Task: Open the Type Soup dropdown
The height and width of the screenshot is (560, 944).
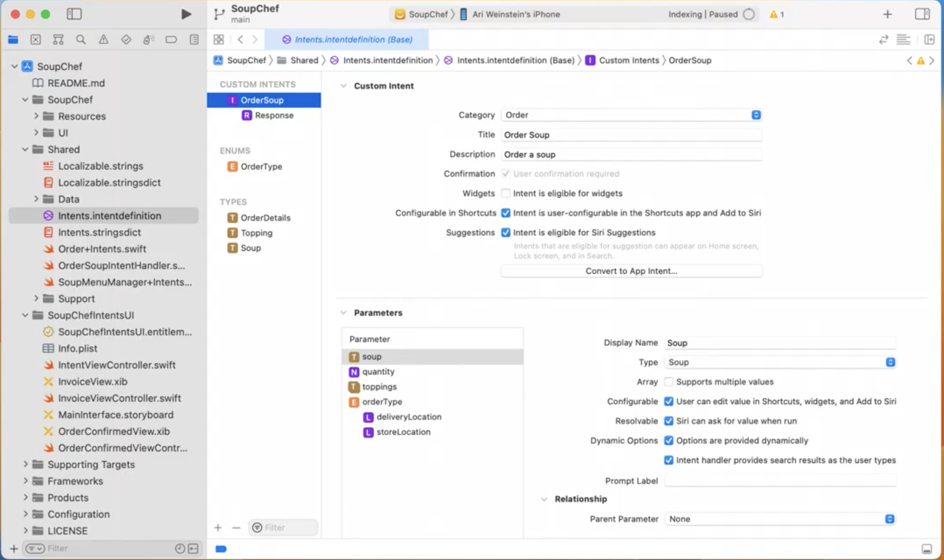Action: 780,362
